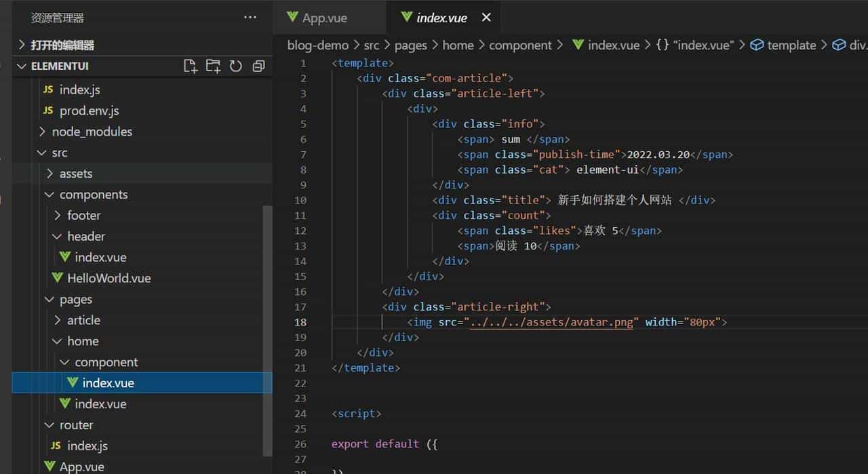Close the index.vue editor tab
Image resolution: width=868 pixels, height=474 pixels.
486,18
